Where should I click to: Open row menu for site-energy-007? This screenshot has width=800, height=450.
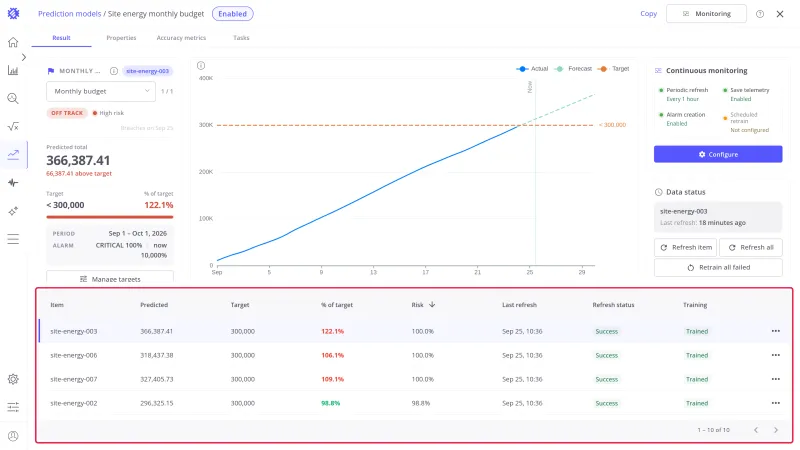[776, 379]
